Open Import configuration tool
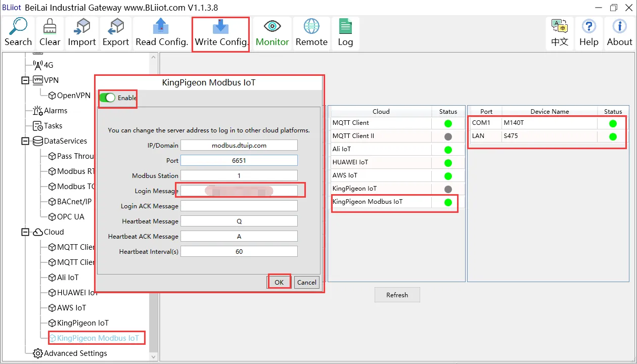This screenshot has height=364, width=637. 82,33
